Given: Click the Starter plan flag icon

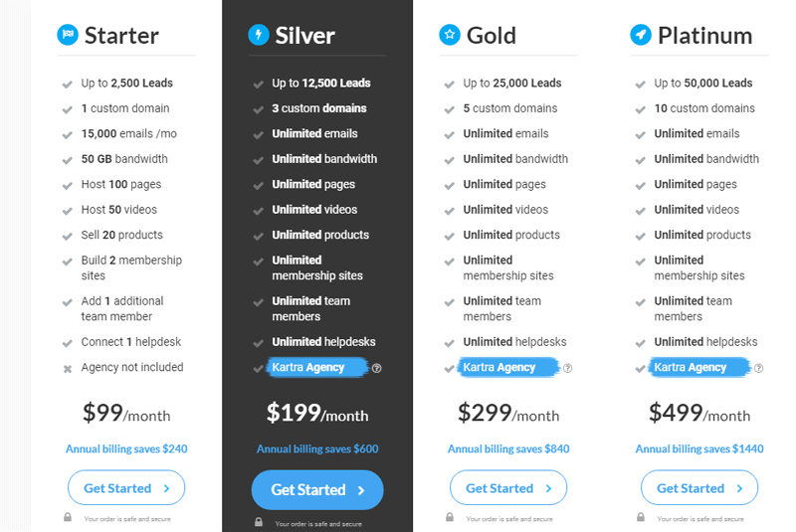Looking at the screenshot, I should tap(68, 35).
